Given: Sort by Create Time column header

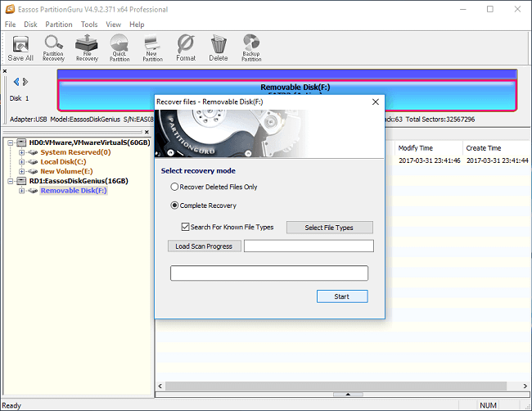Looking at the screenshot, I should point(484,148).
